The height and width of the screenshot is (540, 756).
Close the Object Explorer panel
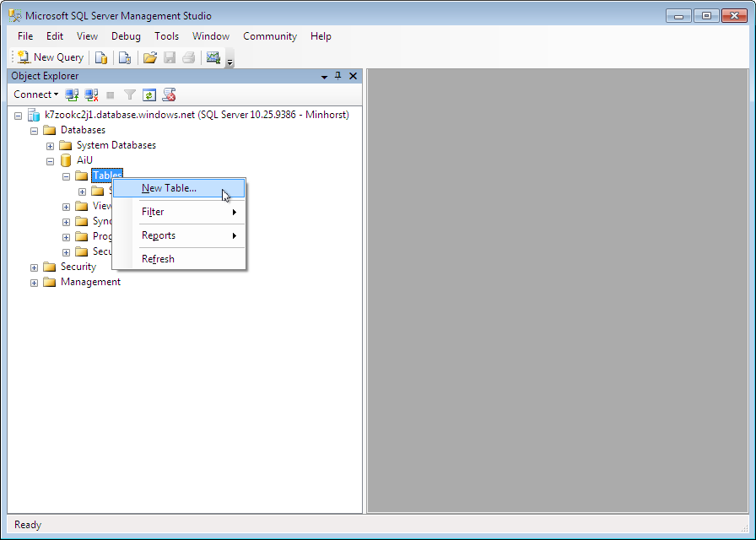(x=353, y=76)
